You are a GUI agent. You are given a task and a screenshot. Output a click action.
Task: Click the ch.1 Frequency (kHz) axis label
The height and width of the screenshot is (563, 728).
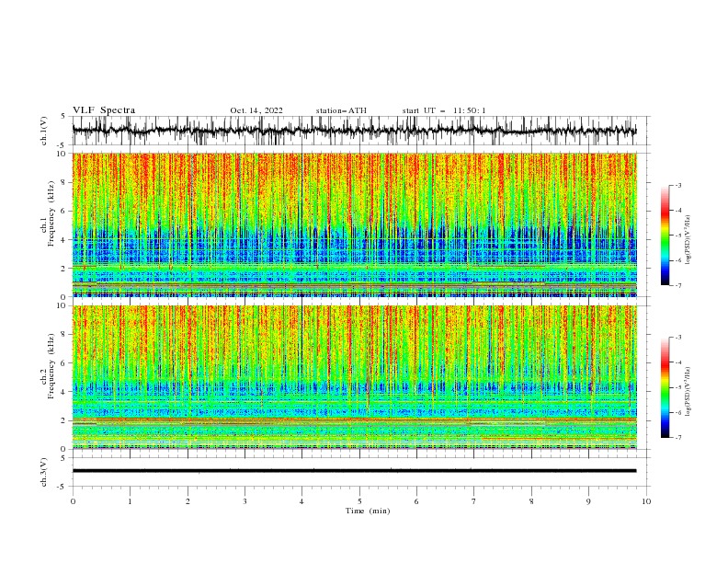48,213
